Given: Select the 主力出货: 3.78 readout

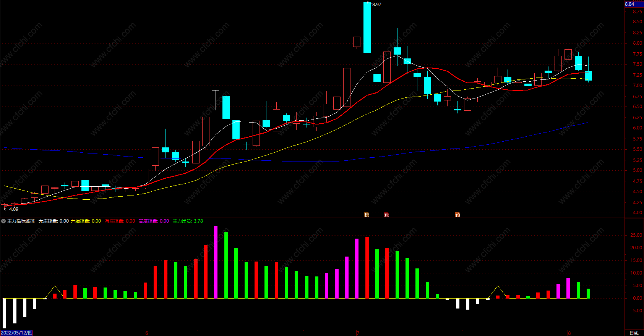Looking at the screenshot, I should coord(188,221).
